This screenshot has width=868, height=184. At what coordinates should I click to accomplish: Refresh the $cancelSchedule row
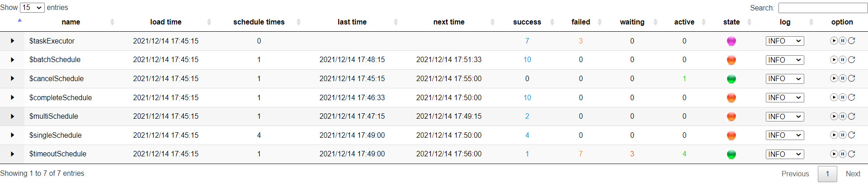(x=851, y=78)
